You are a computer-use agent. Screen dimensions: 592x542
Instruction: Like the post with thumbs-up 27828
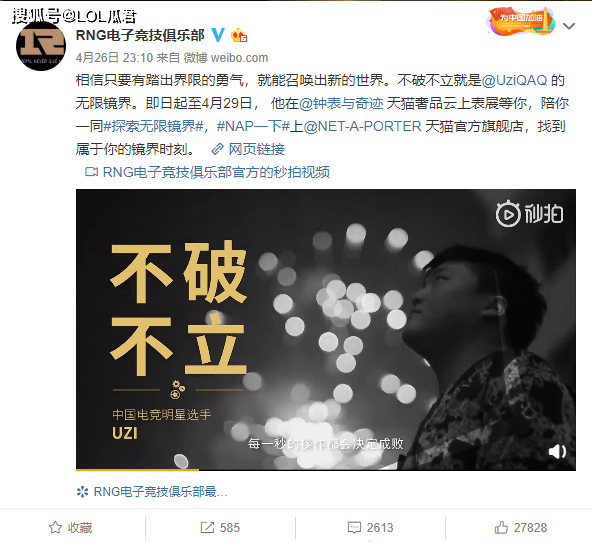pyautogui.click(x=521, y=527)
